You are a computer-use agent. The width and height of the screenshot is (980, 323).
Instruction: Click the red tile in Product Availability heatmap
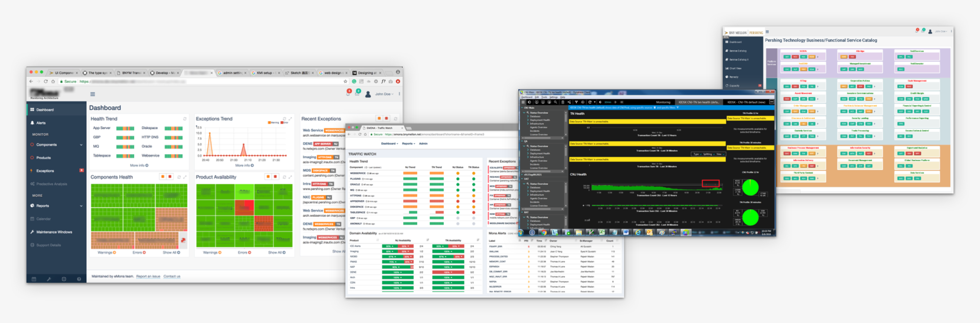point(244,208)
